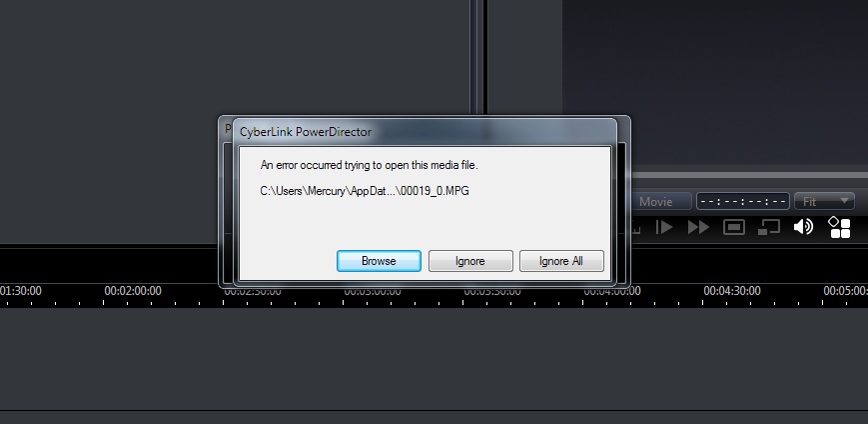Click the next frame playback icon
The height and width of the screenshot is (424, 868).
663,227
